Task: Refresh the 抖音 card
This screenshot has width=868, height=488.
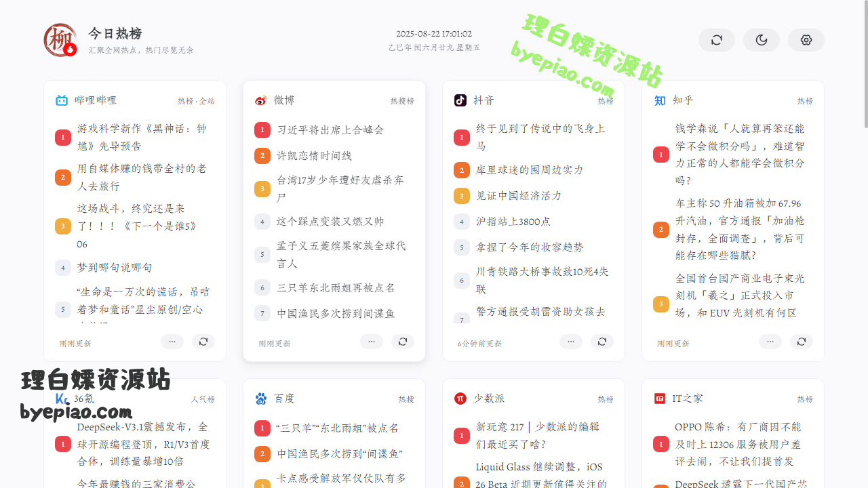Action: coord(601,342)
